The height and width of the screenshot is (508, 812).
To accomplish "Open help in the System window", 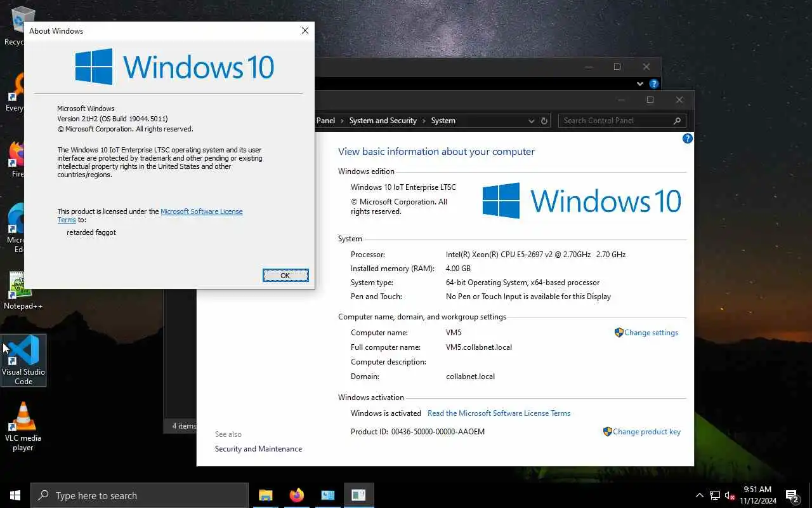I will [x=687, y=138].
